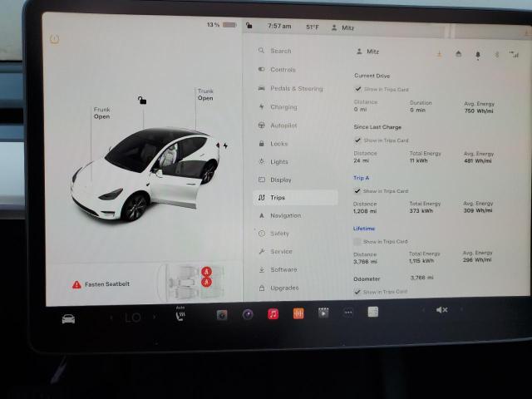Decrease temperature with left arrow near LO
Viewport: 532px width, 399px height.
(x=111, y=318)
